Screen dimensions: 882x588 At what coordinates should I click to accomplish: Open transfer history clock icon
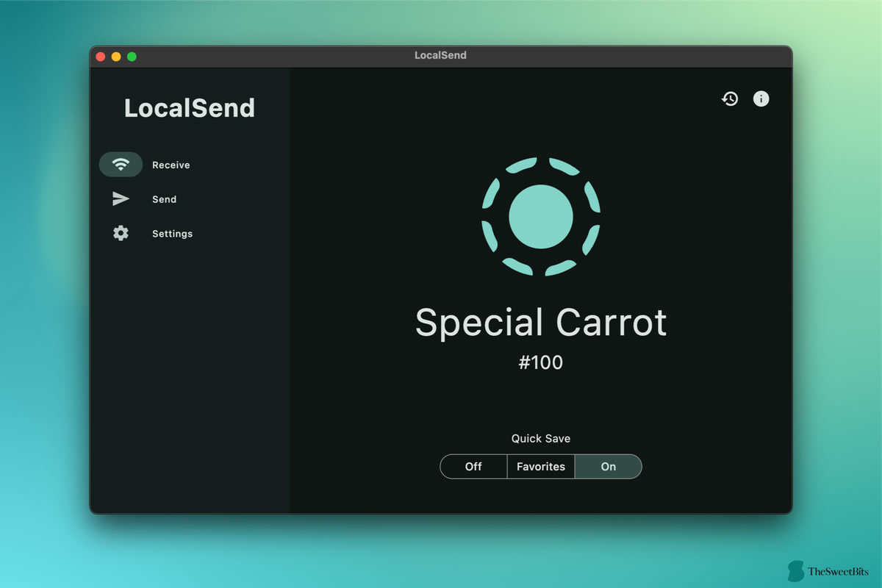[729, 98]
